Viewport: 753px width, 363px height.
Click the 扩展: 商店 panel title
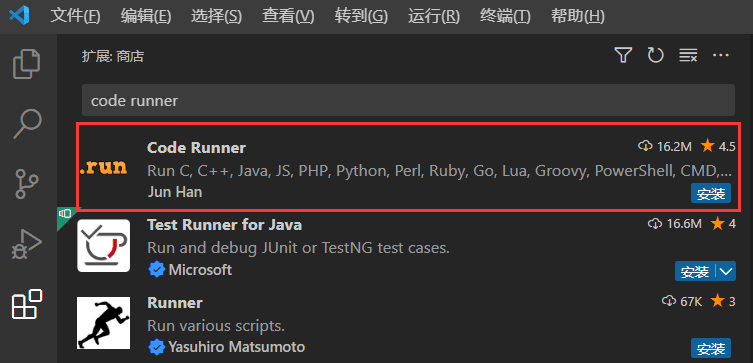(x=113, y=57)
